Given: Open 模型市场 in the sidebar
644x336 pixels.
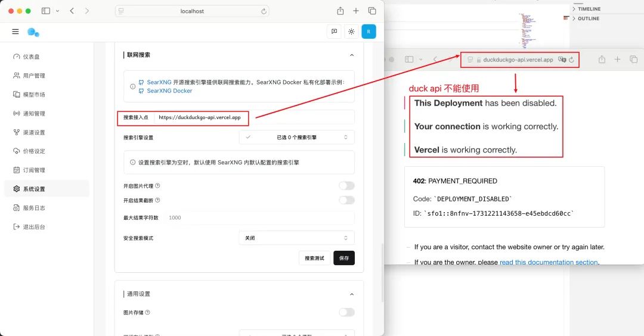Looking at the screenshot, I should 47,94.
